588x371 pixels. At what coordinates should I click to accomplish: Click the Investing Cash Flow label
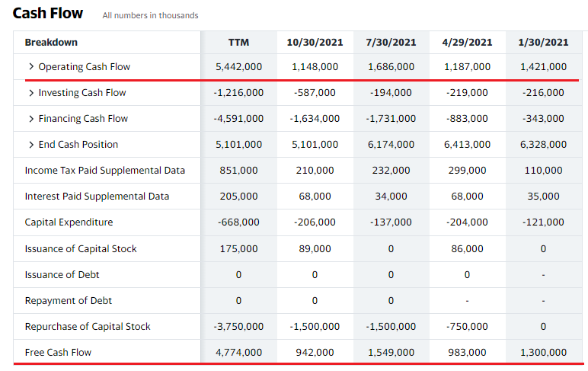click(82, 93)
